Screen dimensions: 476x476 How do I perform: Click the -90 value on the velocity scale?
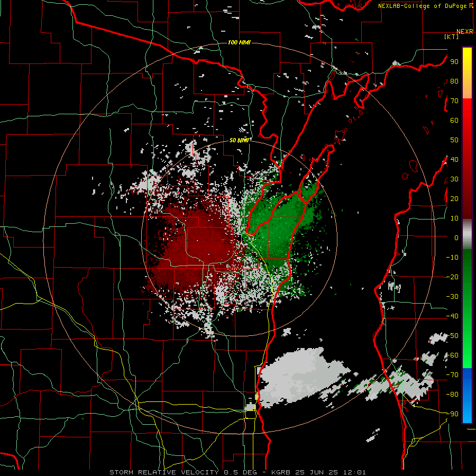tap(452, 414)
